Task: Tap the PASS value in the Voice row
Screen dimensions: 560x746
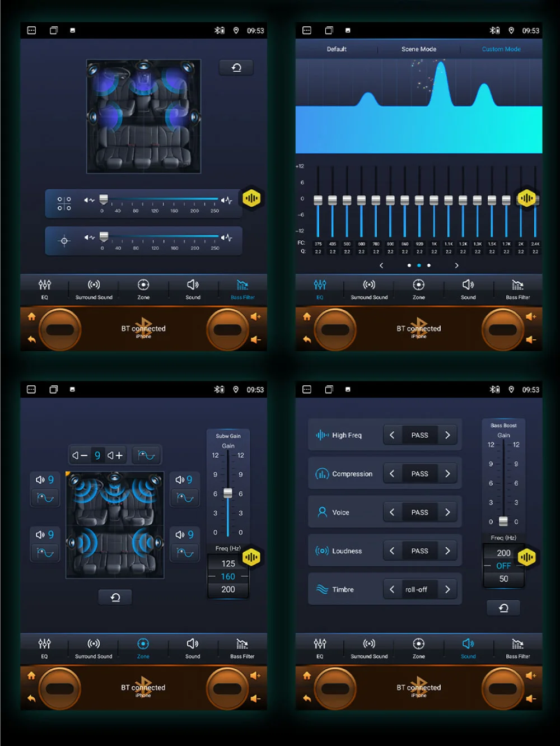Action: coord(419,512)
